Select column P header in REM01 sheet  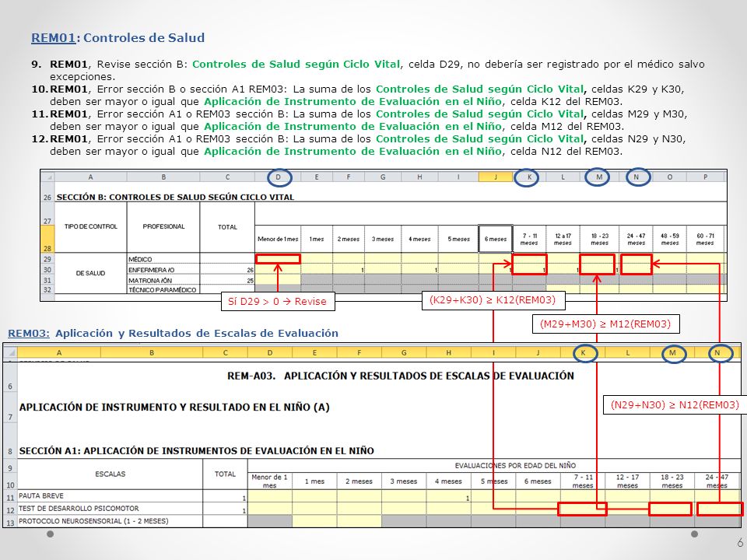pos(705,177)
